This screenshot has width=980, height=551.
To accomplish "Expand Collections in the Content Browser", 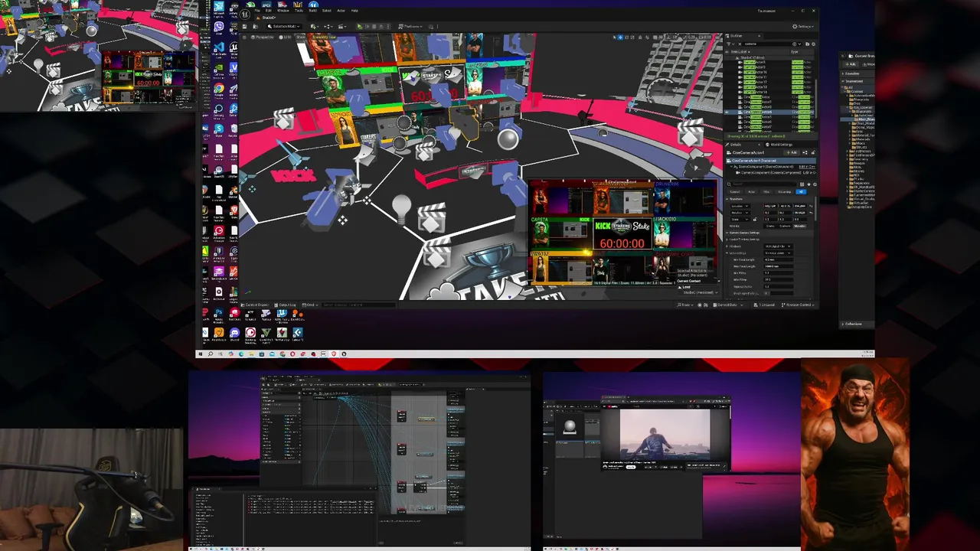I will (843, 324).
